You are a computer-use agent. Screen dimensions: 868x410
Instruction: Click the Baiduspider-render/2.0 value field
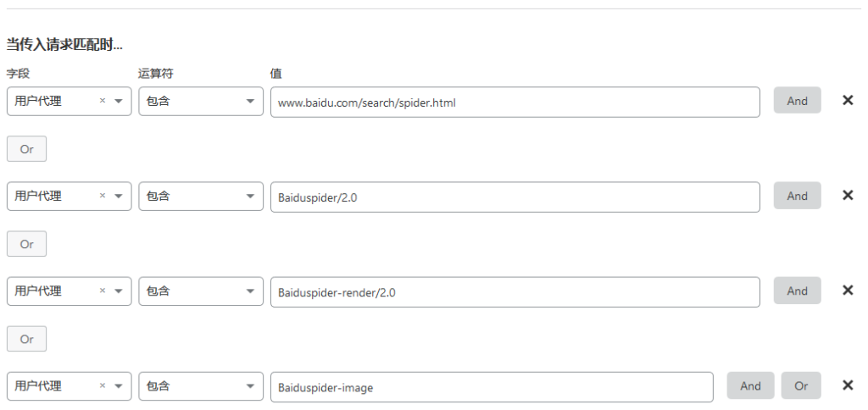click(x=515, y=292)
